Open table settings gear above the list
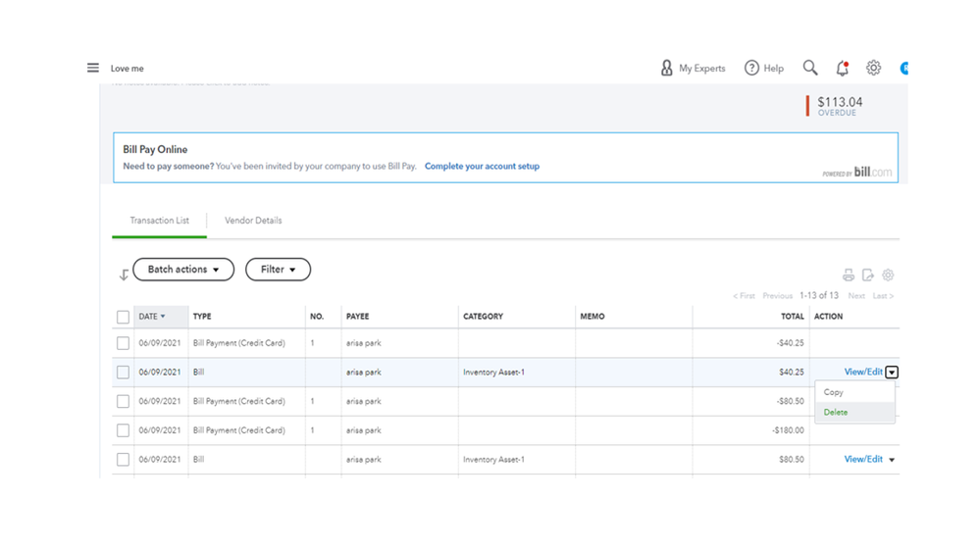Screen dimensions: 980x551 pyautogui.click(x=888, y=275)
